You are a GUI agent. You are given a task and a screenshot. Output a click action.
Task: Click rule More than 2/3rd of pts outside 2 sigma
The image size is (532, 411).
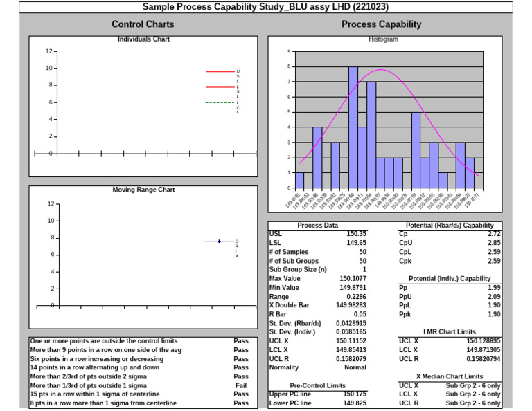tap(89, 377)
